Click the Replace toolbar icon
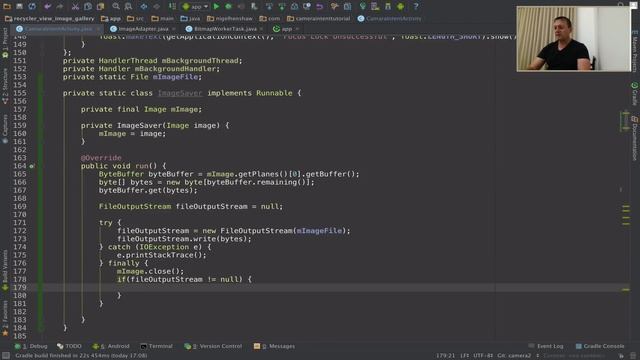The width and height of the screenshot is (640, 360). point(128,6)
